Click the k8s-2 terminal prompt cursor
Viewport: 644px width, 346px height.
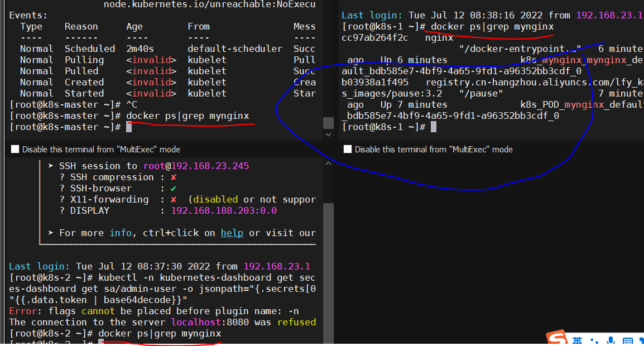click(x=101, y=344)
